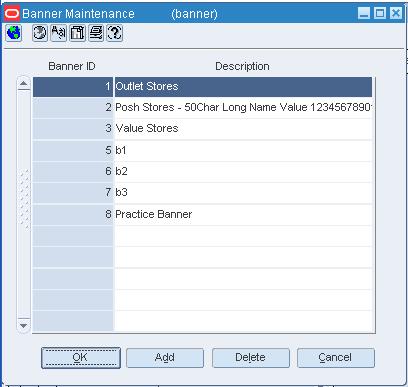Minimize the Banner Maintenance window
Viewport: 408px width, 387px height.
364,13
